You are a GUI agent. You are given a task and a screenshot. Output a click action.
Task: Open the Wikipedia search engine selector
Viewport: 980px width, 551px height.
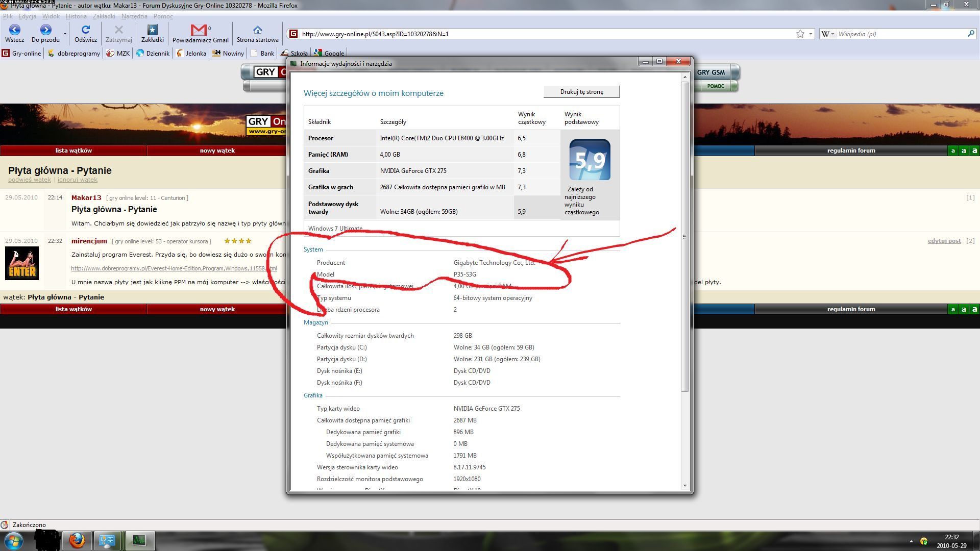(827, 34)
